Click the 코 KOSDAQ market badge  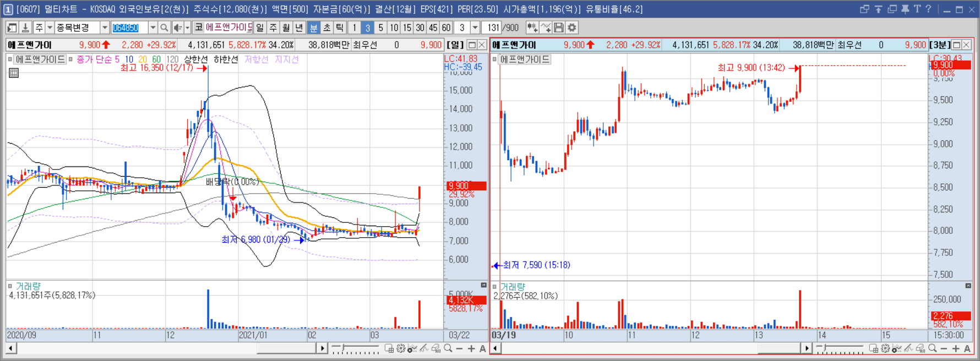coord(199,28)
